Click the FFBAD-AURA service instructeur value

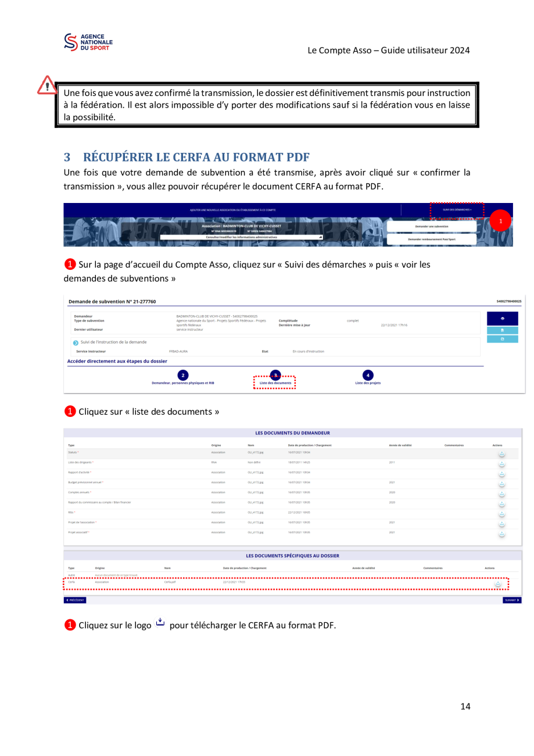[x=178, y=351]
